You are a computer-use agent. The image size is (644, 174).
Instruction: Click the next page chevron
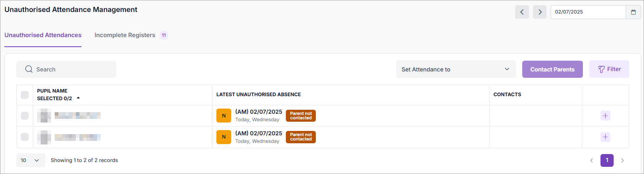pos(622,160)
